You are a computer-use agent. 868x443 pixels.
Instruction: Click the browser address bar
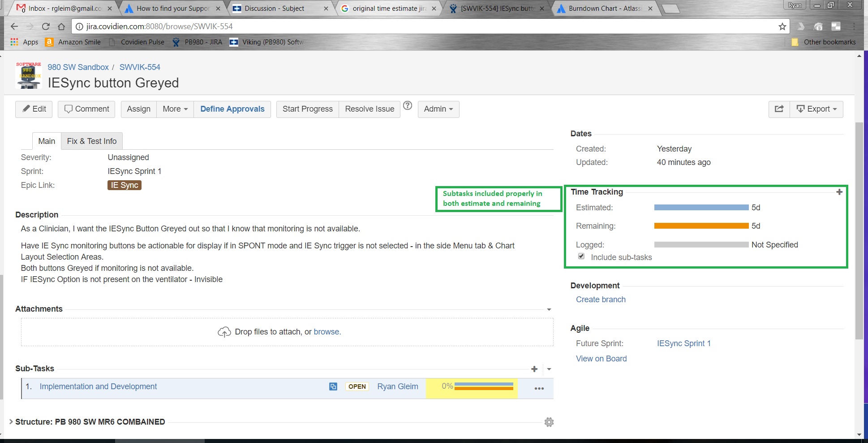pos(430,26)
